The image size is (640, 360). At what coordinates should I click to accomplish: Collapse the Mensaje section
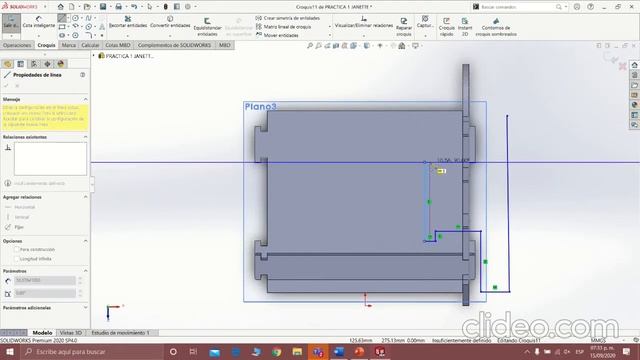(85, 99)
